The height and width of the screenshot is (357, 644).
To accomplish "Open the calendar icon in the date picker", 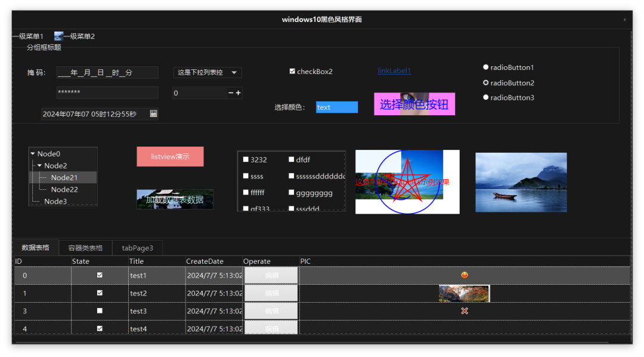I will pyautogui.click(x=153, y=113).
